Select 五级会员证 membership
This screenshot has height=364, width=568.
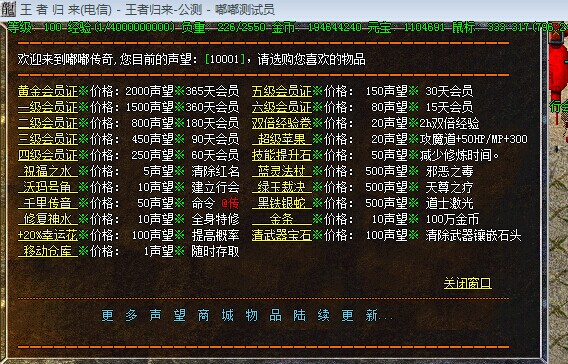282,91
